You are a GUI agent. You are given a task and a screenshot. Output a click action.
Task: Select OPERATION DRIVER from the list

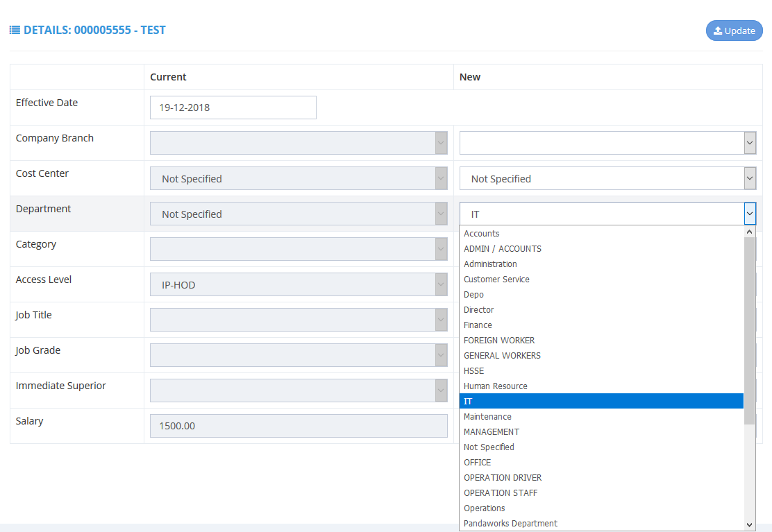tap(503, 478)
